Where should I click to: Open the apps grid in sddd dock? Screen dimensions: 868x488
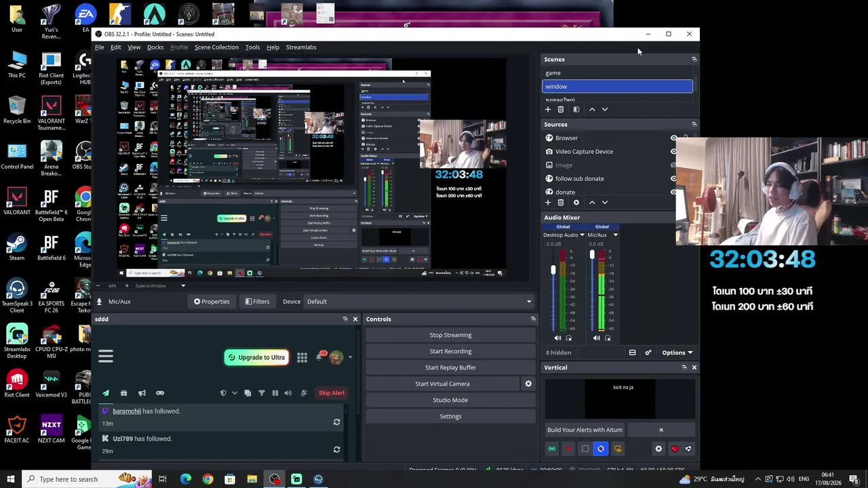pos(302,357)
